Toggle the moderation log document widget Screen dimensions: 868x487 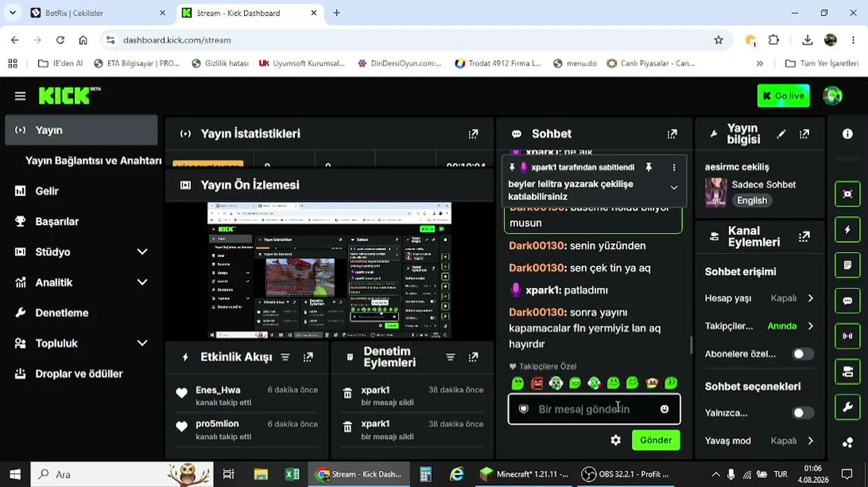coord(848,265)
